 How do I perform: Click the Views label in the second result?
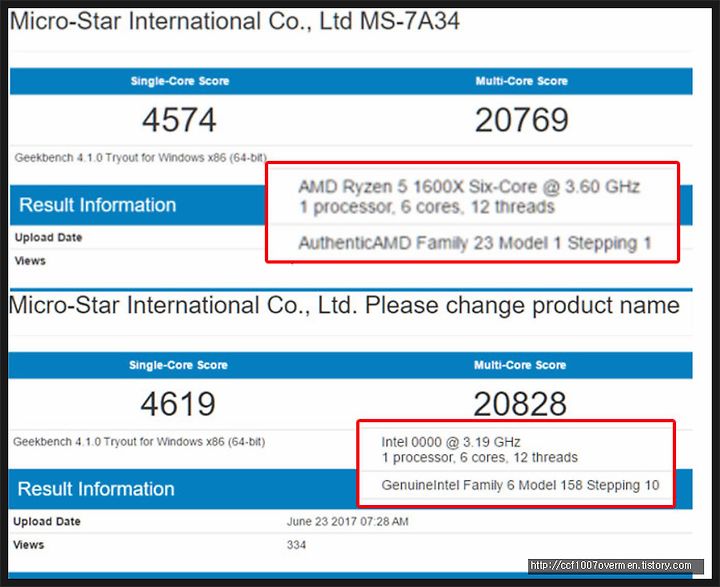coord(28,545)
